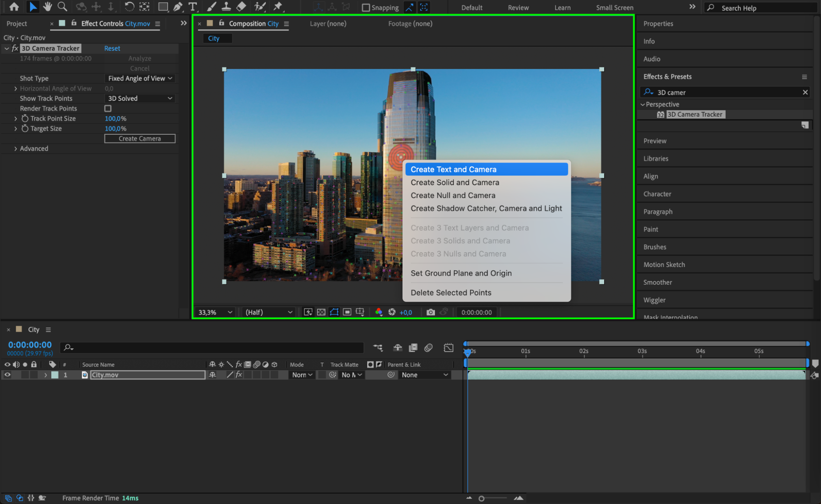Open the magnification 33,3% dropdown
This screenshot has height=504, width=821.
[215, 312]
